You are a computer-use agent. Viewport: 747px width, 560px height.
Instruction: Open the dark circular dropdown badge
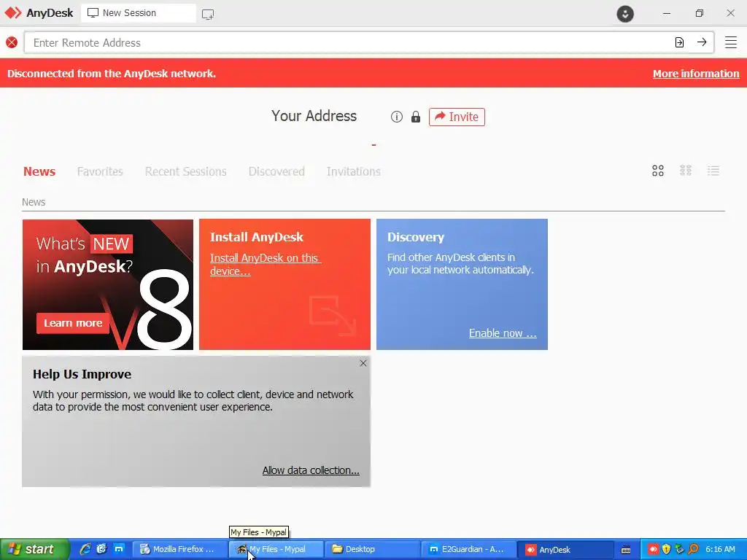625,13
